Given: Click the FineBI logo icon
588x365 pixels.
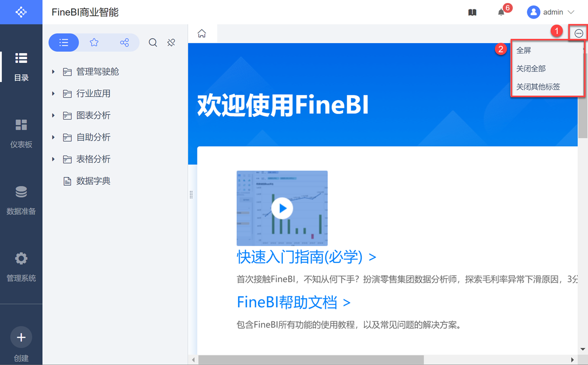Looking at the screenshot, I should pos(21,12).
